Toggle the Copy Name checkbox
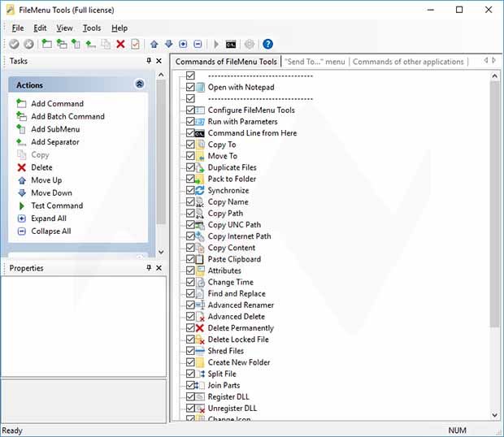Screen dimensions: 504x437 pyautogui.click(x=190, y=201)
